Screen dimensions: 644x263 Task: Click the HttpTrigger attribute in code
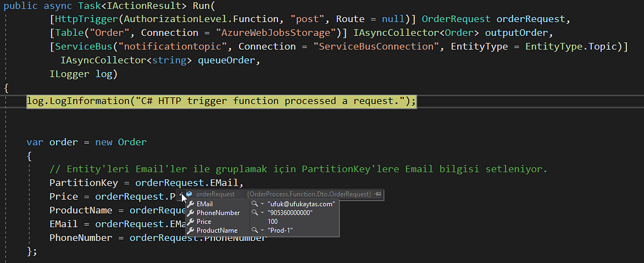(x=87, y=20)
